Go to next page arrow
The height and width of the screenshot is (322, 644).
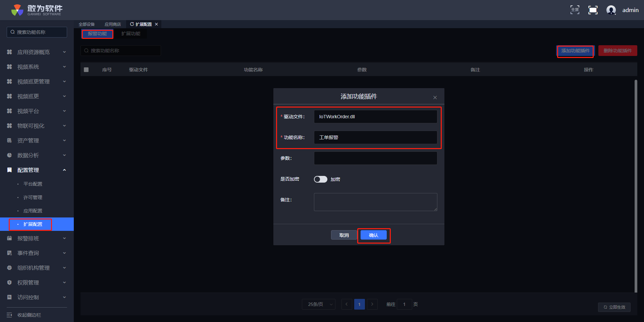[x=372, y=304]
